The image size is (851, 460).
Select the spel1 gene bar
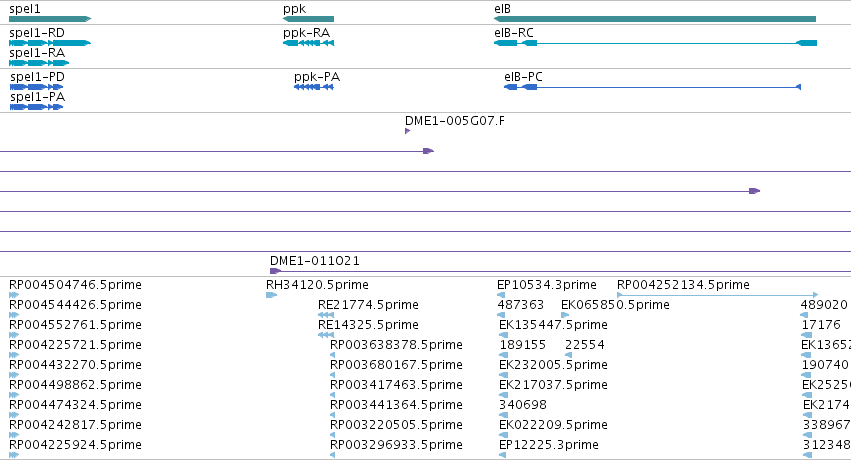[x=50, y=19]
